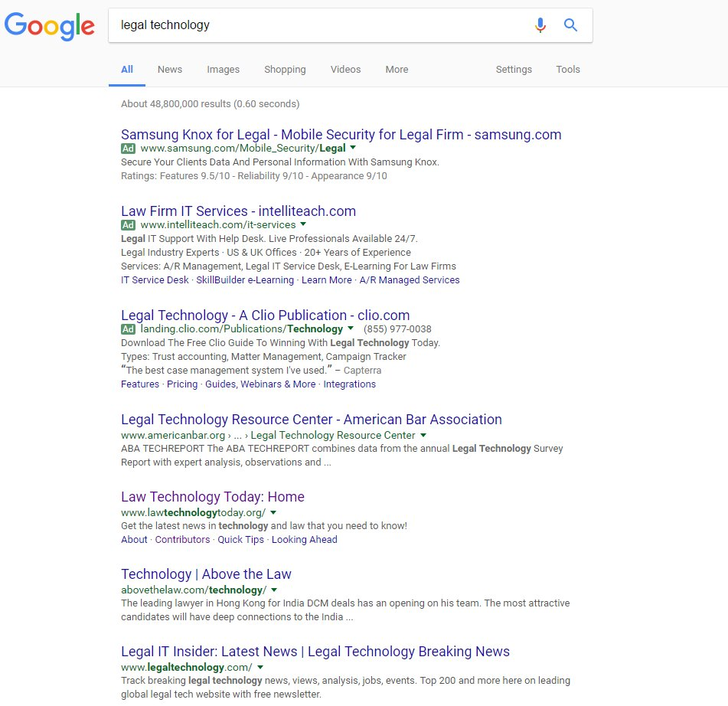Open 'Legal Technology - A Clio Publication' ad
Viewport: 728px width, 706px height.
266,315
